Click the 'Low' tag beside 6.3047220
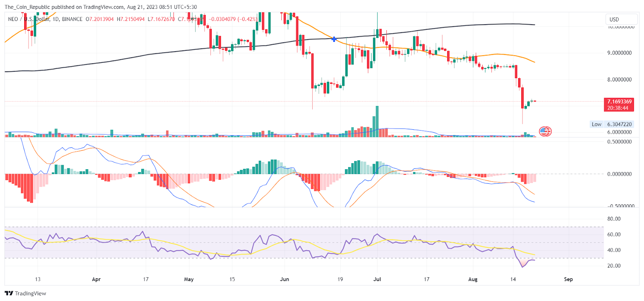The width and height of the screenshot is (644, 301). click(x=597, y=124)
